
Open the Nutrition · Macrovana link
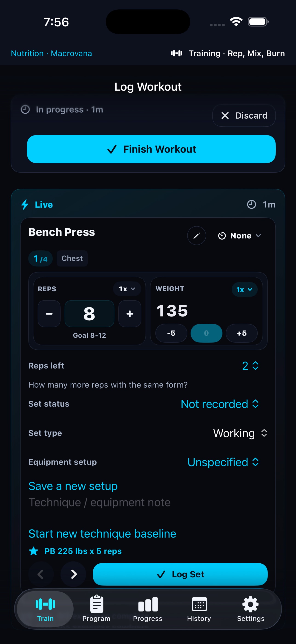52,53
